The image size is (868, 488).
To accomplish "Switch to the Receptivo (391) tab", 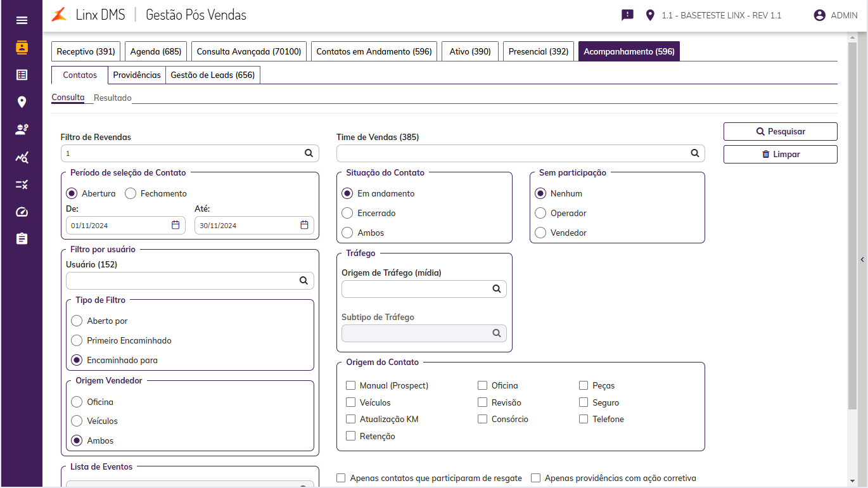I will pos(86,51).
